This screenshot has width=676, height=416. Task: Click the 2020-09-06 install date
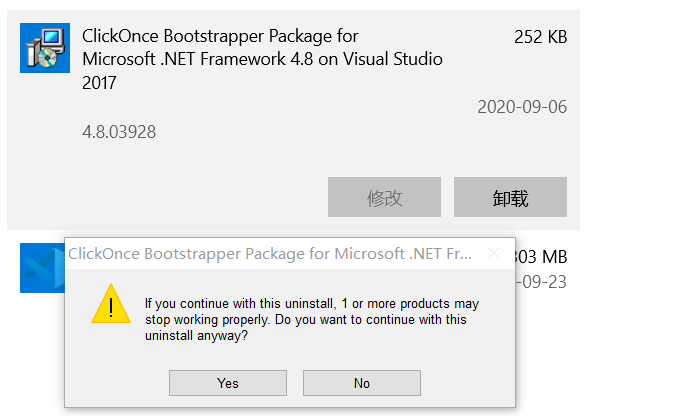(522, 107)
